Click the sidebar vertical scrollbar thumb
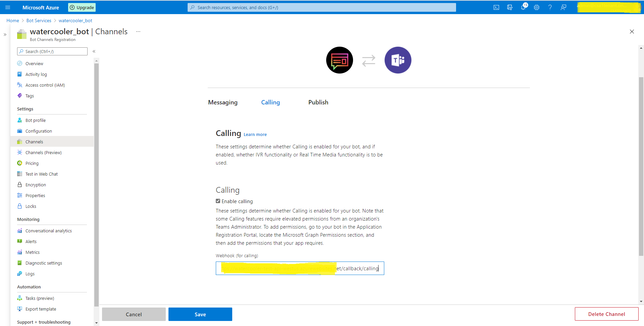This screenshot has height=326, width=644. pos(97,185)
